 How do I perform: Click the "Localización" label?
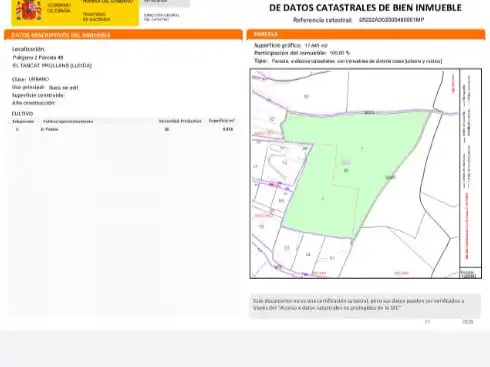pos(28,49)
